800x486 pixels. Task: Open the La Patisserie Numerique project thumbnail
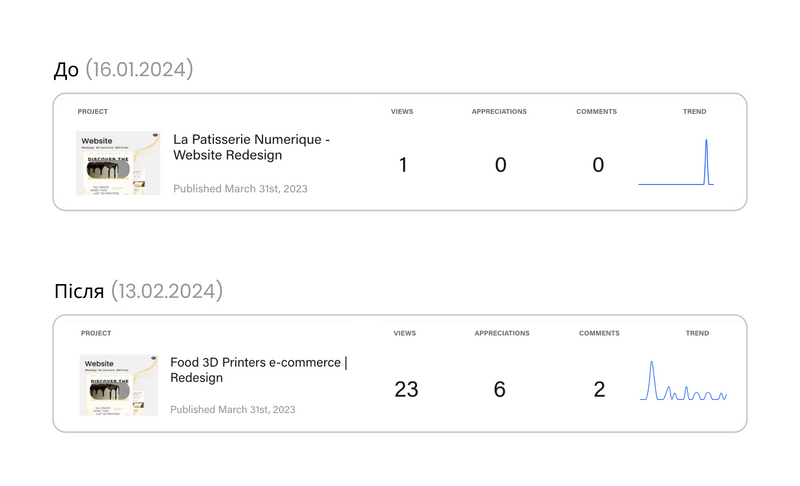(x=118, y=163)
